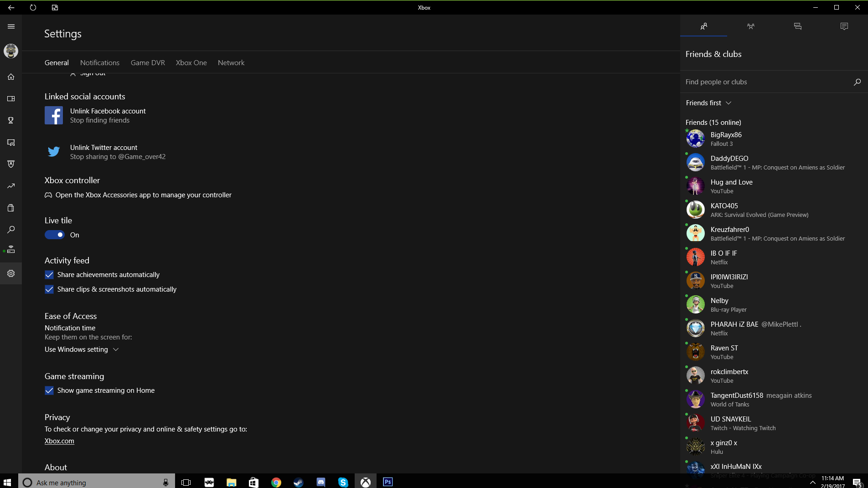
Task: Toggle the Live tile switch off
Action: [x=55, y=235]
